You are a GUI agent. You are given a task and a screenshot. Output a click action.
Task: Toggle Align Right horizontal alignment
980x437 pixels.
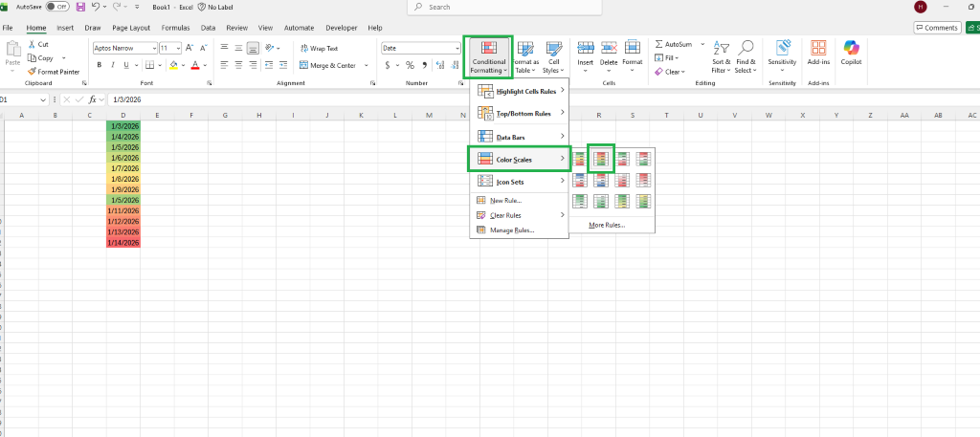point(253,65)
